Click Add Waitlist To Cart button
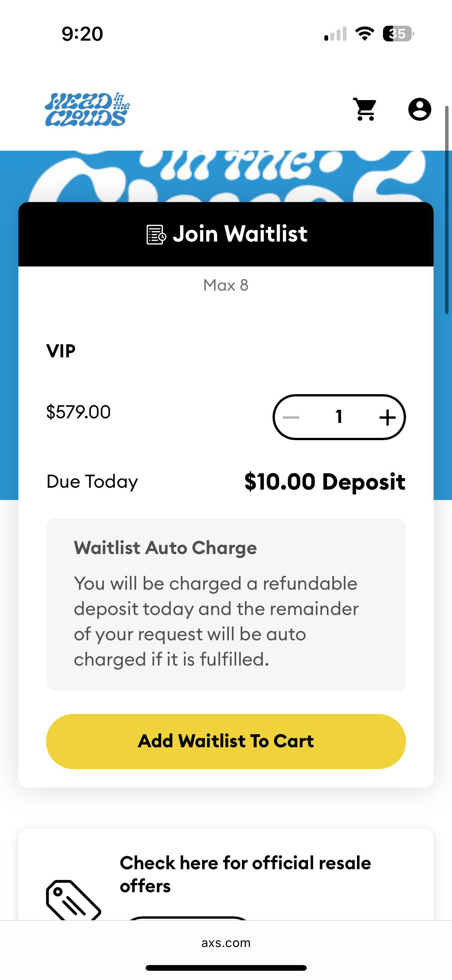The width and height of the screenshot is (452, 980). coord(226,741)
